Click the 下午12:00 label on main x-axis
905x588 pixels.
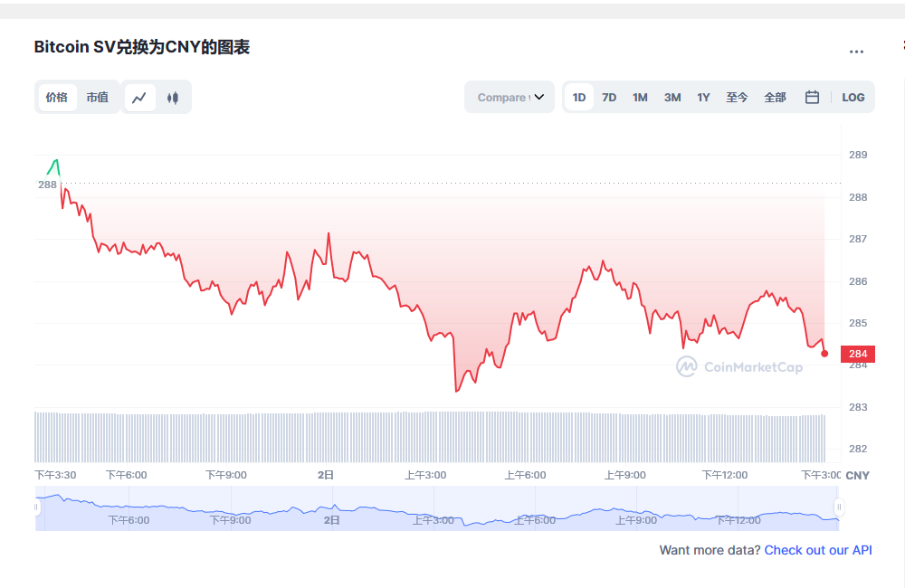click(724, 475)
